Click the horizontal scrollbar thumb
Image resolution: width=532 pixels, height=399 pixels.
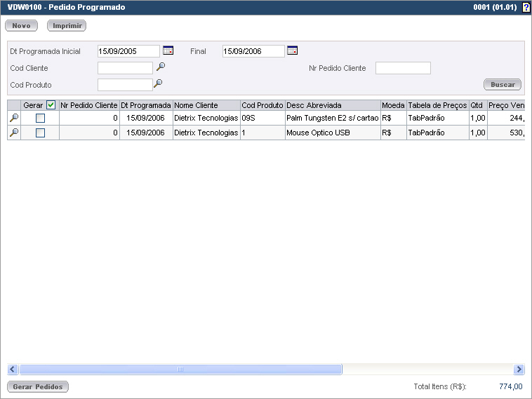(180, 370)
